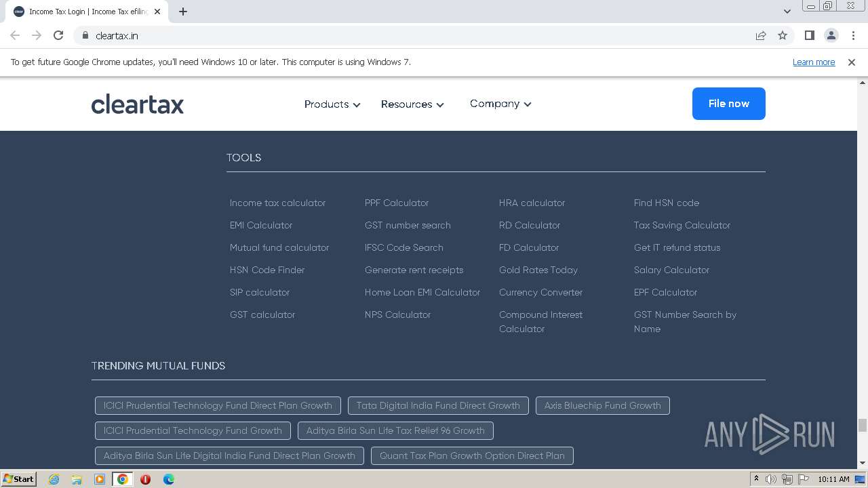The height and width of the screenshot is (488, 868).
Task: Open Find HSN code link
Action: (x=667, y=203)
